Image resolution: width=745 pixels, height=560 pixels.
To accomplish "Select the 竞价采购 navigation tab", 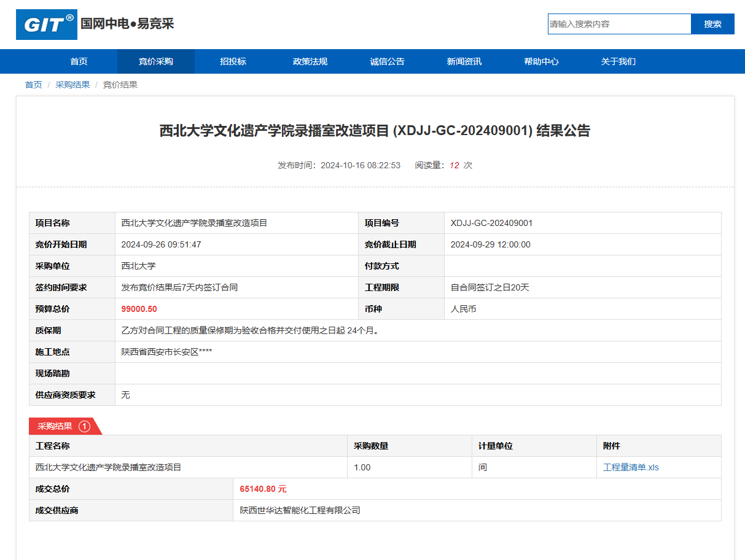I will coord(156,61).
